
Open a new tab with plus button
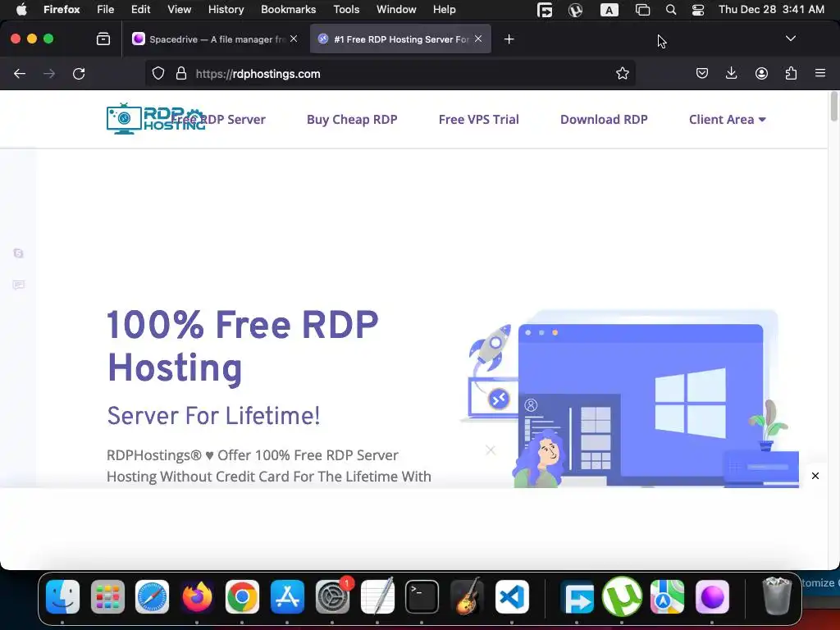pos(509,39)
